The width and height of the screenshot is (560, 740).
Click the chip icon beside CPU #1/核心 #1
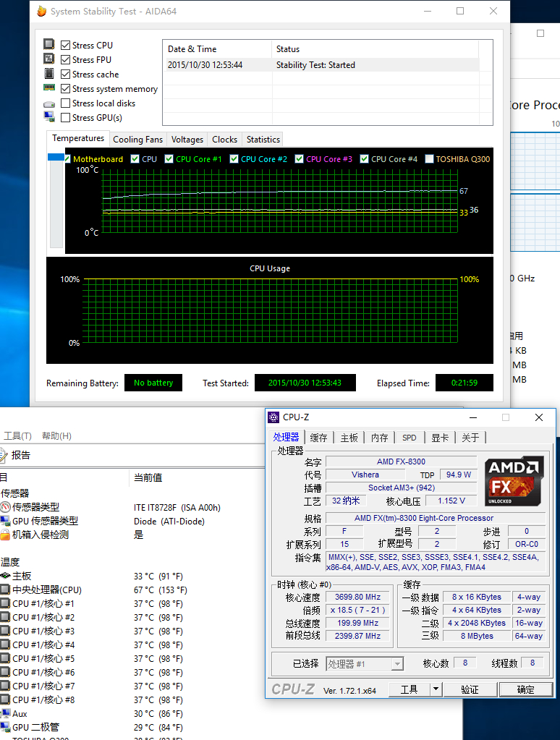5,603
